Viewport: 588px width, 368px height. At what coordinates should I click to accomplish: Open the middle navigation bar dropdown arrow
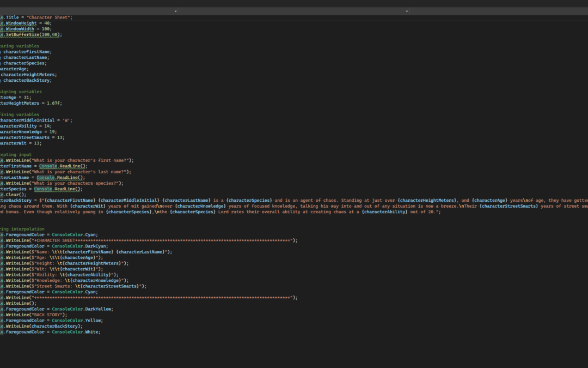407,11
